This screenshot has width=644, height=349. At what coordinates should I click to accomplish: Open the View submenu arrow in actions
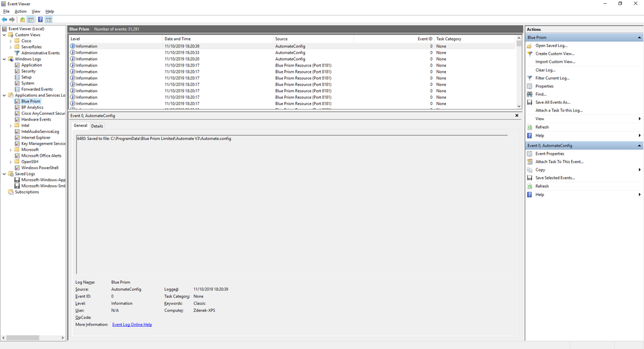639,119
